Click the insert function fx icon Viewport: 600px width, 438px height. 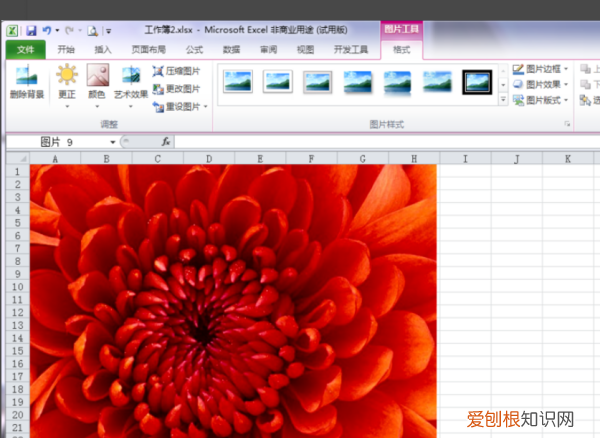(166, 142)
